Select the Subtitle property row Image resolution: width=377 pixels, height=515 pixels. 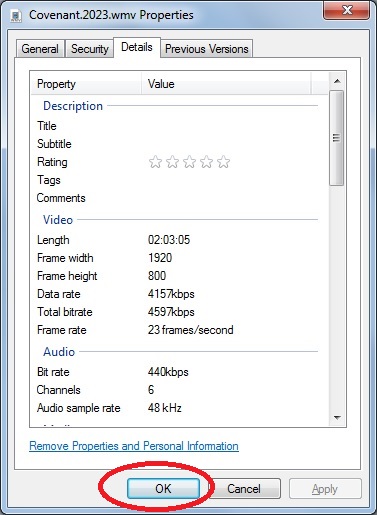tap(177, 144)
